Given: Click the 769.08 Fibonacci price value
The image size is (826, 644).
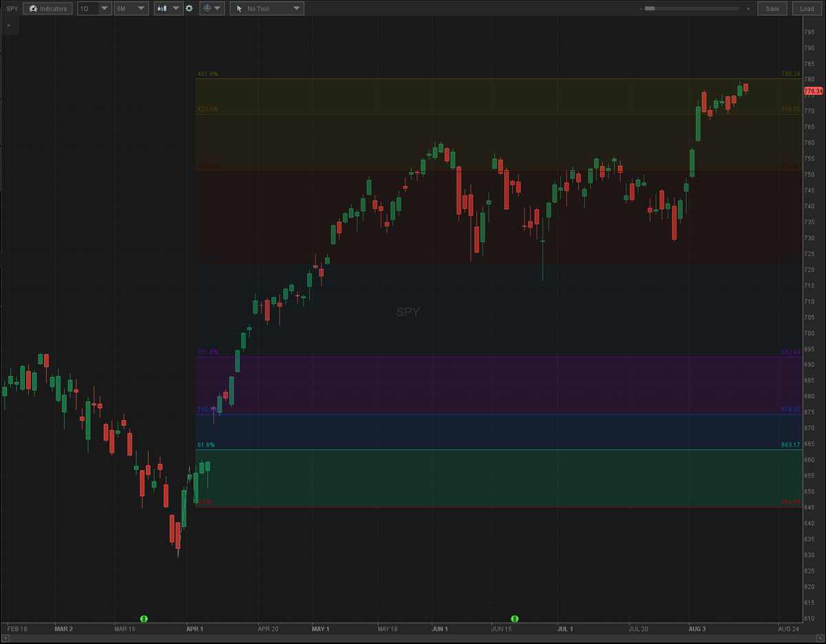Looking at the screenshot, I should 790,109.
